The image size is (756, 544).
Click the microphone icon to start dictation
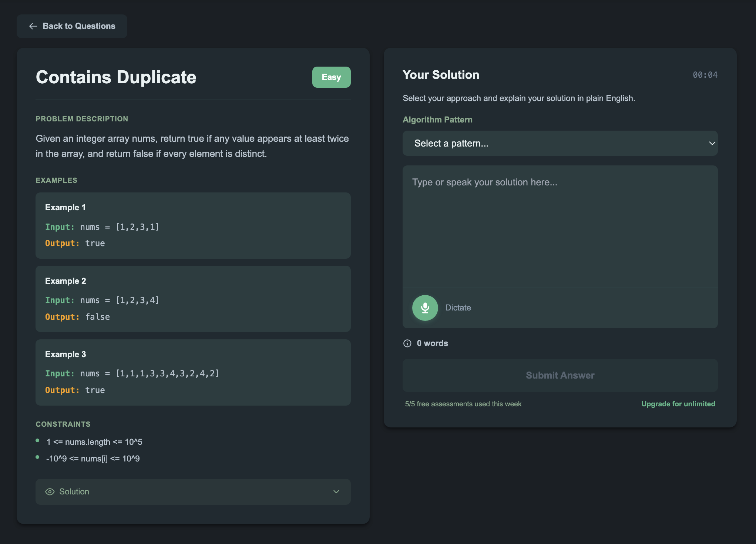click(425, 308)
